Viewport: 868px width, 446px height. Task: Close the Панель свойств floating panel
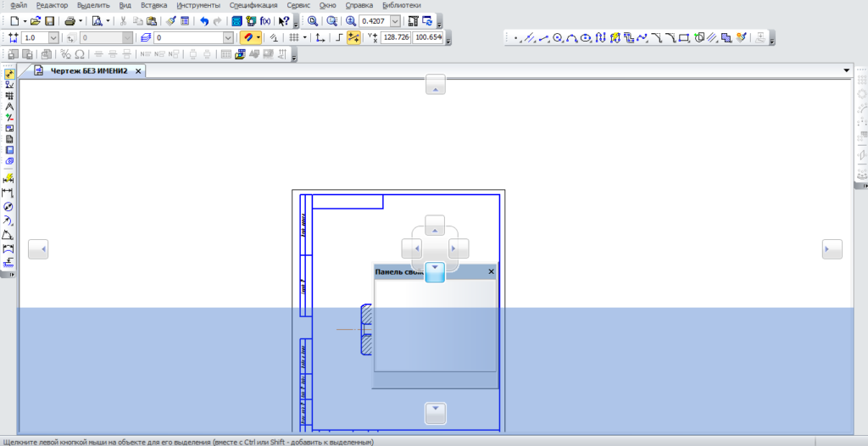(491, 271)
